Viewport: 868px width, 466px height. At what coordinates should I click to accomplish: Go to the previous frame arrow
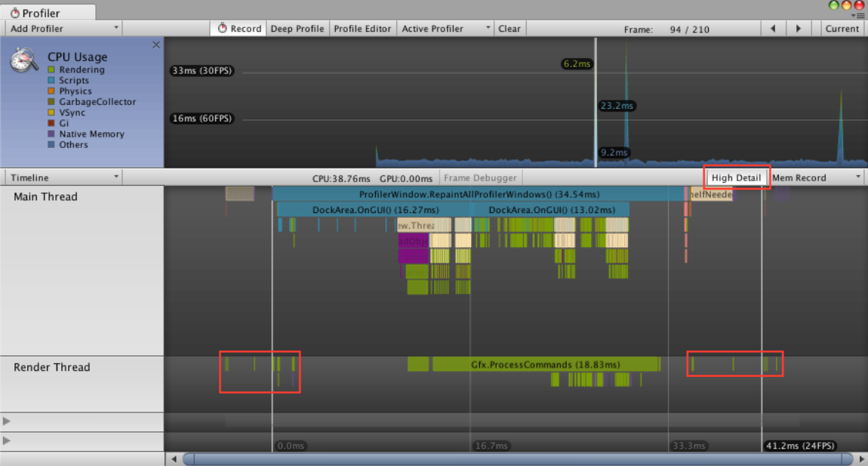pos(774,28)
